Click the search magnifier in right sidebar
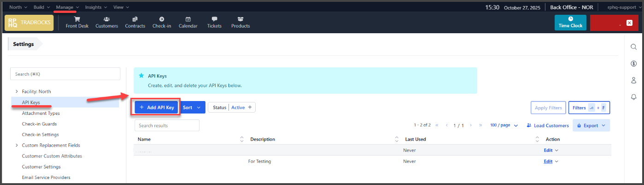Image resolution: width=644 pixels, height=185 pixels. [x=633, y=47]
